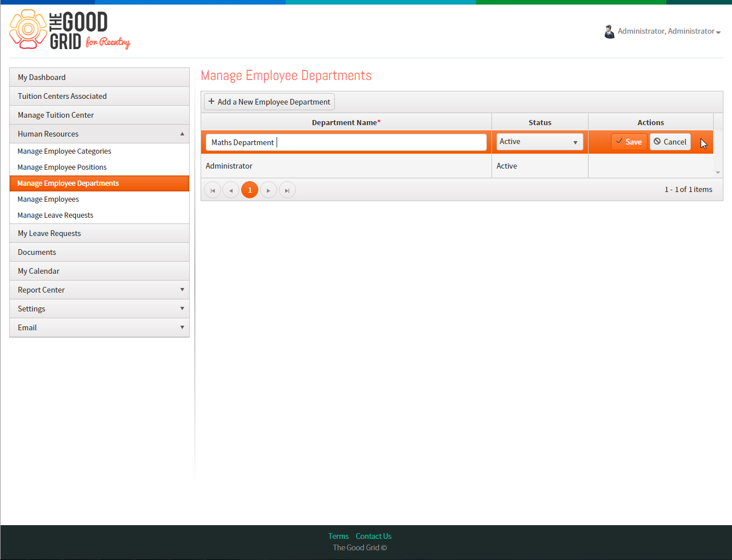The width and height of the screenshot is (732, 560).
Task: Open the Status dropdown for new department
Action: (x=540, y=142)
